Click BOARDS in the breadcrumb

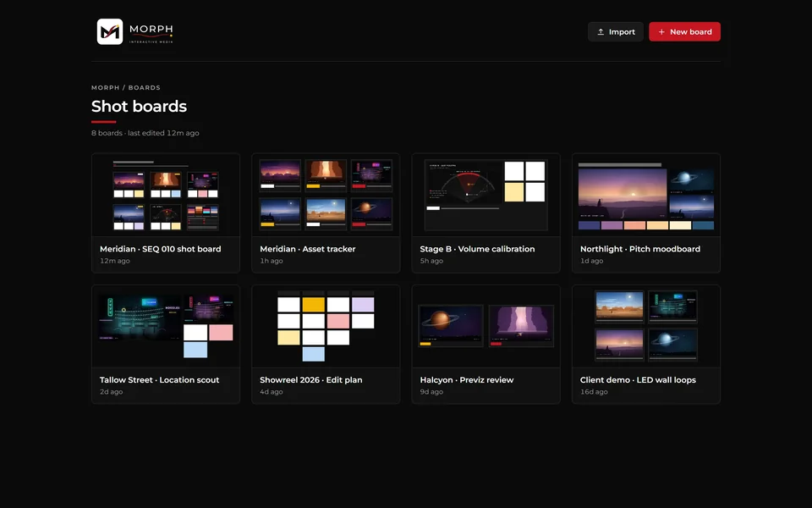click(x=145, y=87)
